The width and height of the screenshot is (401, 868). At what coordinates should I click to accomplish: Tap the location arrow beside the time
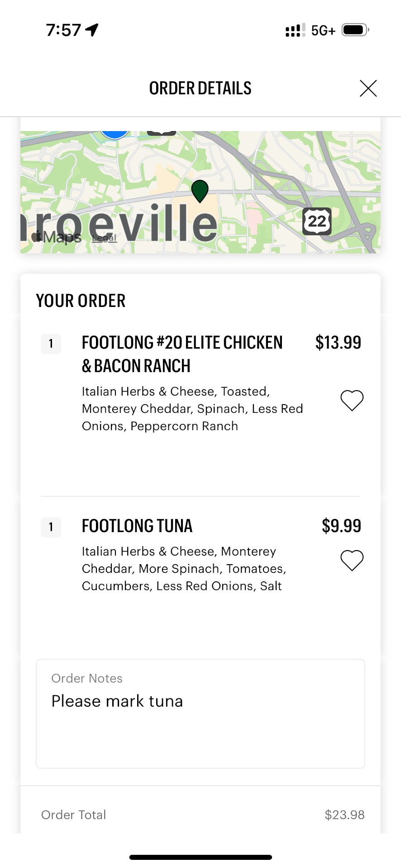(92, 30)
